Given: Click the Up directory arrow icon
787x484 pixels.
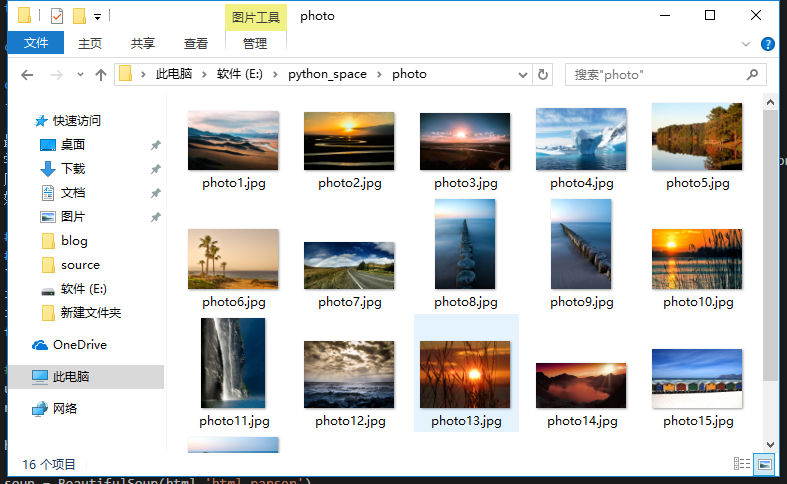Looking at the screenshot, I should (x=100, y=75).
